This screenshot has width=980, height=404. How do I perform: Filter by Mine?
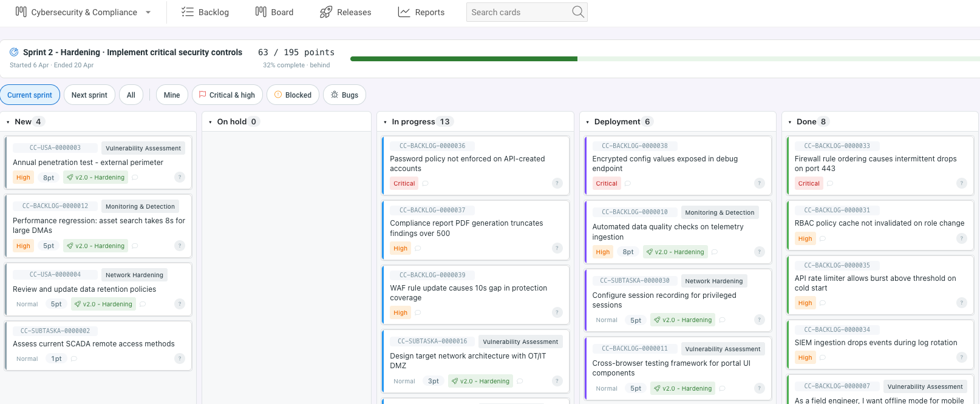(x=172, y=95)
